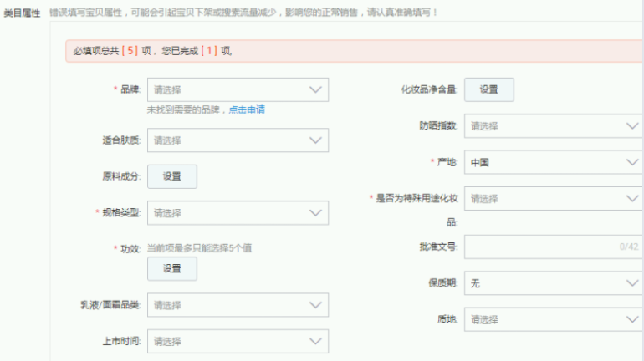Click the 批准文号 input field

554,247
